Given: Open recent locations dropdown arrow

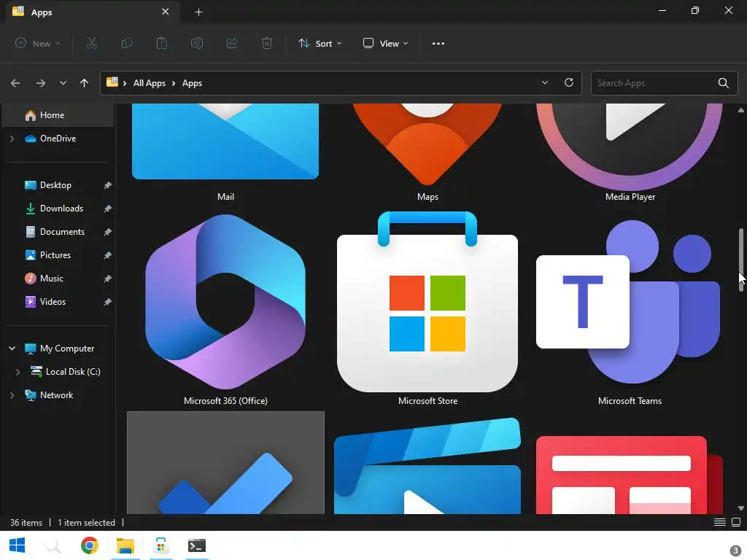Looking at the screenshot, I should 63,83.
